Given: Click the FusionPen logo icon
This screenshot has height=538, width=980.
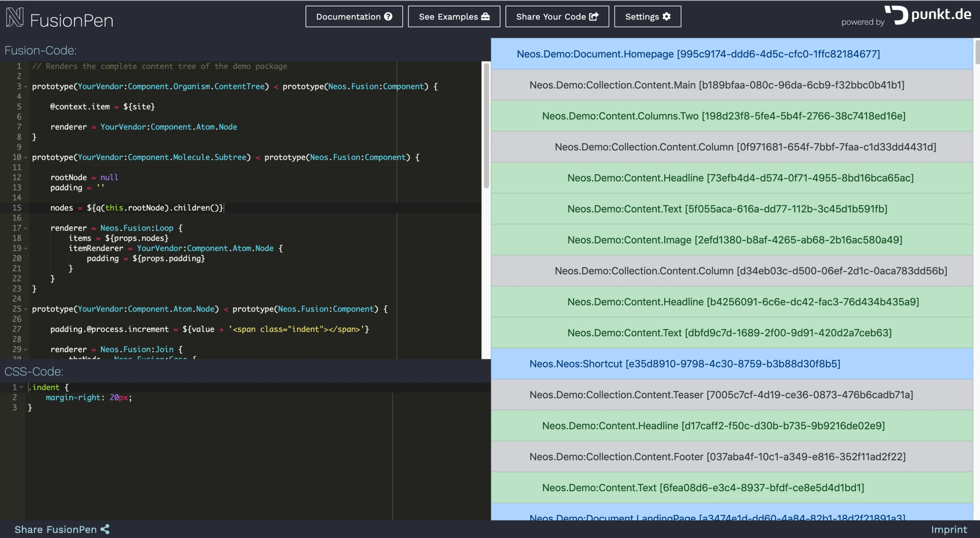Looking at the screenshot, I should (15, 17).
